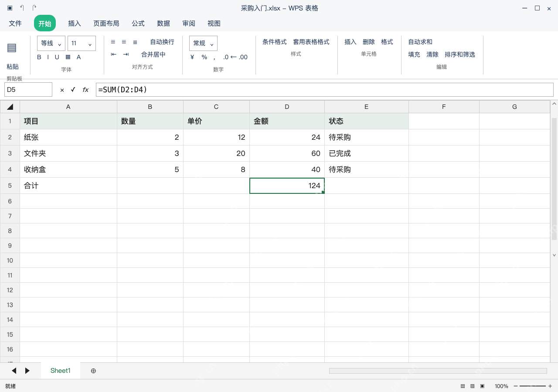Toggle underline formatting (U)
This screenshot has width=558, height=392.
pos(57,57)
